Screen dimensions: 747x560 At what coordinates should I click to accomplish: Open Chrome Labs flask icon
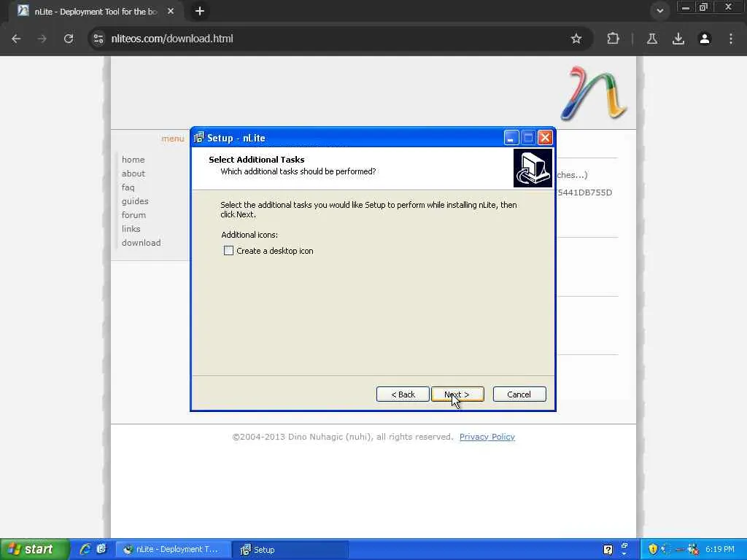pyautogui.click(x=652, y=39)
